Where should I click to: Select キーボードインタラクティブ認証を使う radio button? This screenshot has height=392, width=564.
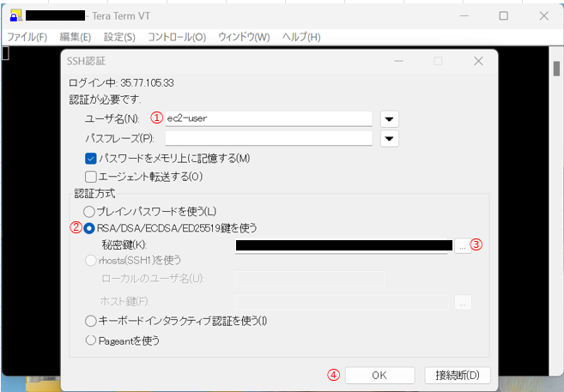tap(91, 321)
